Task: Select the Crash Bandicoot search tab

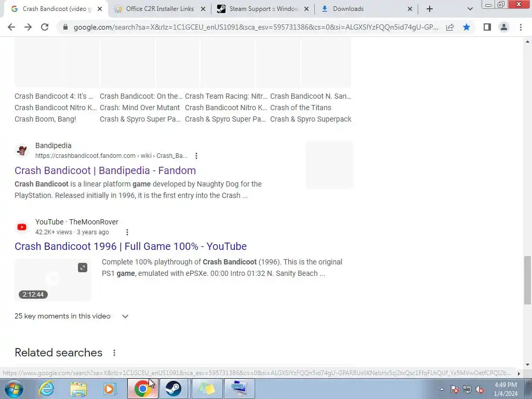Action: [x=56, y=9]
